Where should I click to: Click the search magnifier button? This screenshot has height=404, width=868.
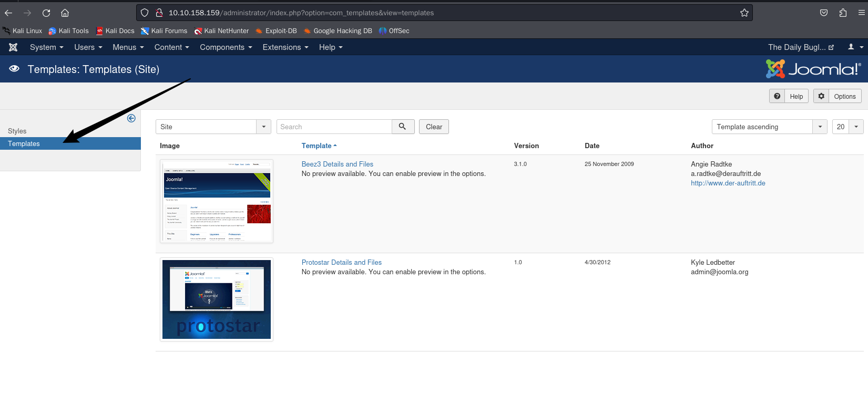coord(403,127)
